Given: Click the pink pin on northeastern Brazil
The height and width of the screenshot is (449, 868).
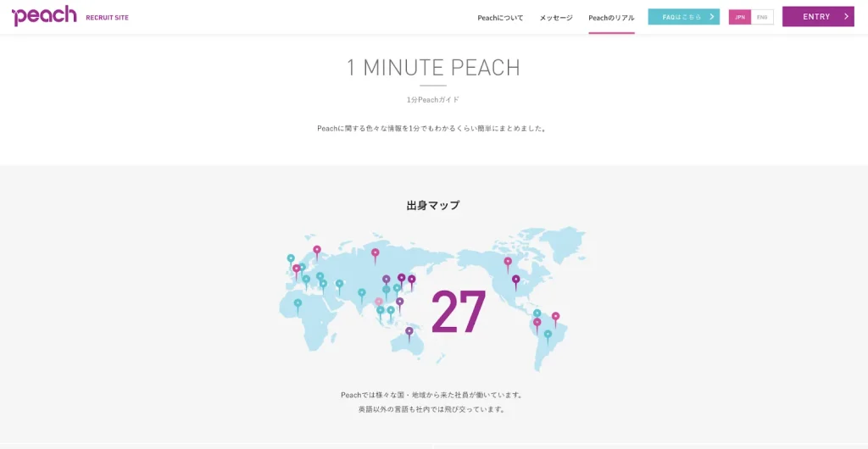Looking at the screenshot, I should tap(555, 319).
